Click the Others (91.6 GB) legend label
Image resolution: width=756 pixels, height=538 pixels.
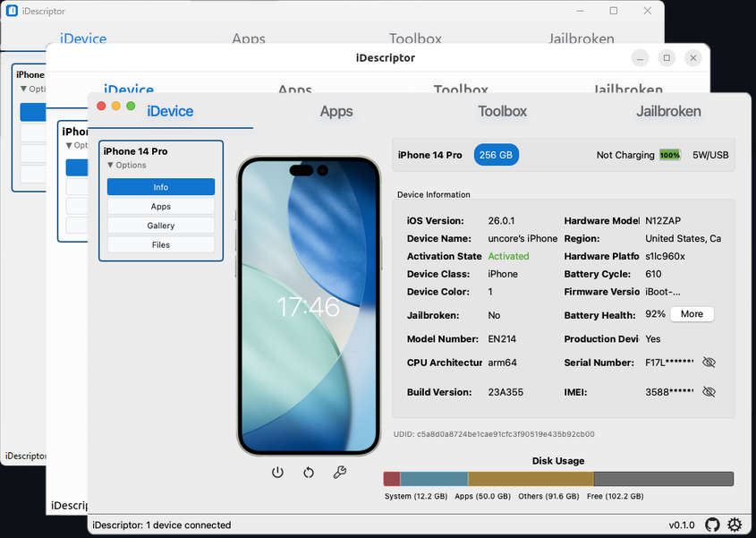point(548,496)
